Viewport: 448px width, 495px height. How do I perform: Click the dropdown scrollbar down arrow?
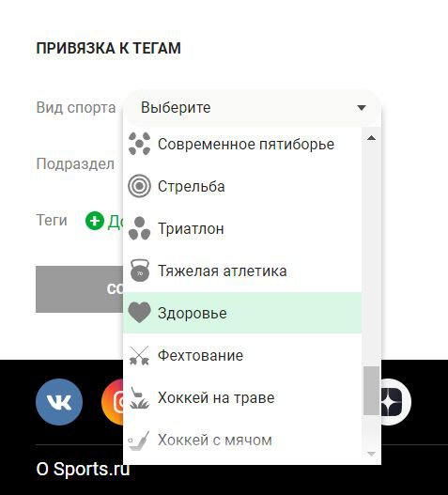tap(372, 454)
